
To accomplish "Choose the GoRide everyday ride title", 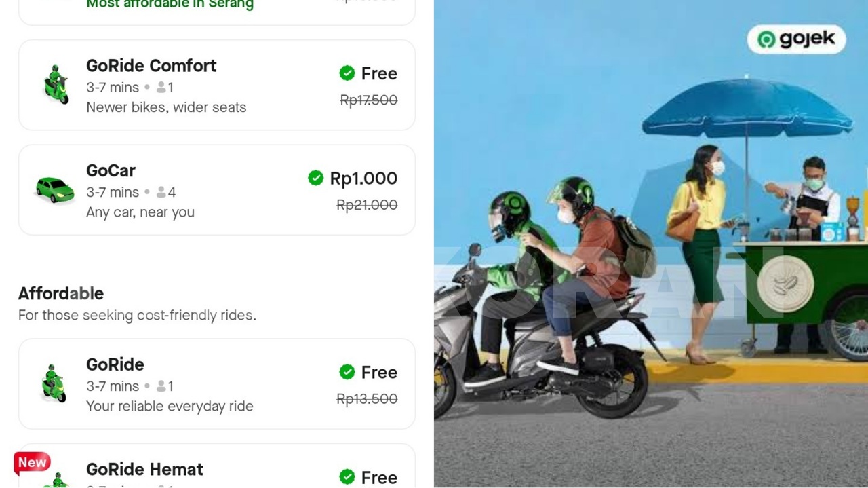I will coord(115,364).
